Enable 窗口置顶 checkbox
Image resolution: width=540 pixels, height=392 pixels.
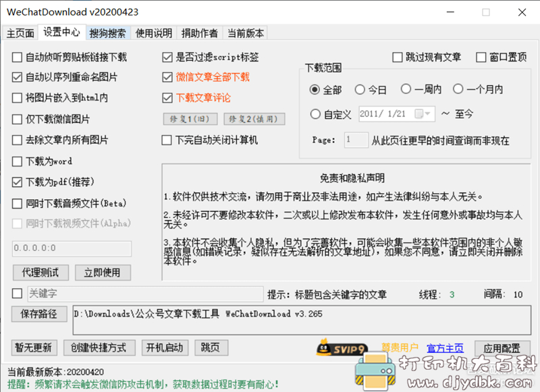(481, 57)
